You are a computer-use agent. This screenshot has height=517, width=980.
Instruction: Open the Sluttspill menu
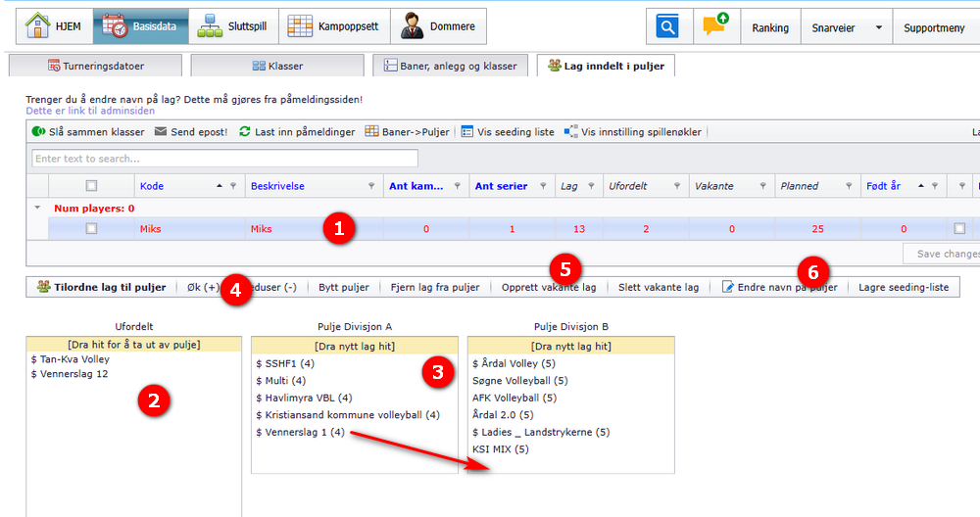coord(234,26)
